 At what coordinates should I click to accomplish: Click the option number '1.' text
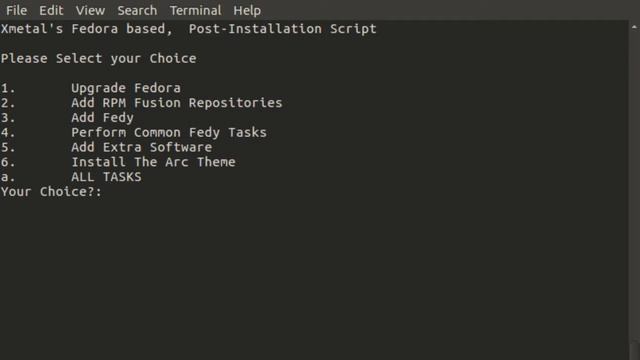(x=8, y=88)
